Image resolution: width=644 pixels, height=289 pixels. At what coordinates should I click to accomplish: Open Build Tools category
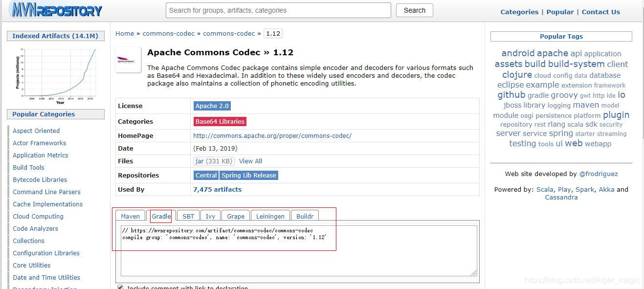(x=28, y=167)
